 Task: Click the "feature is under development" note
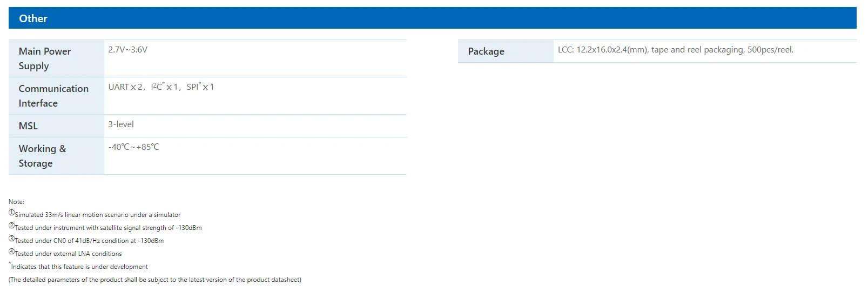(x=79, y=267)
